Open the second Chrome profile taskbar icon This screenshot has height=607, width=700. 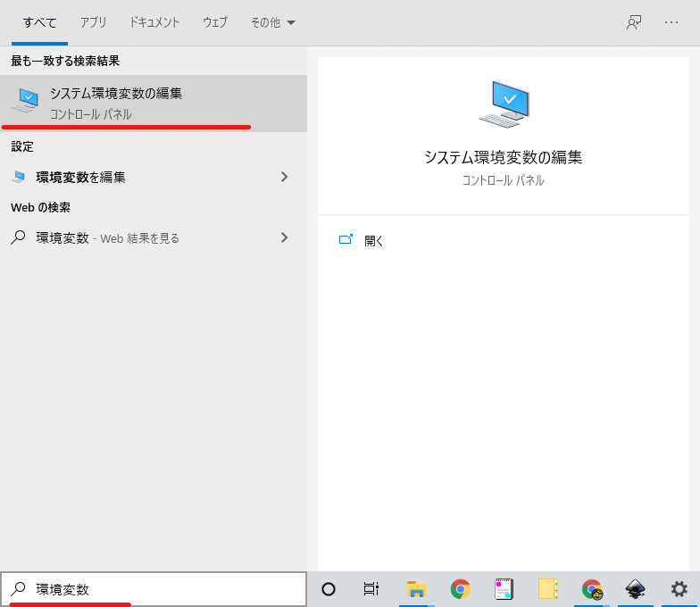point(592,589)
